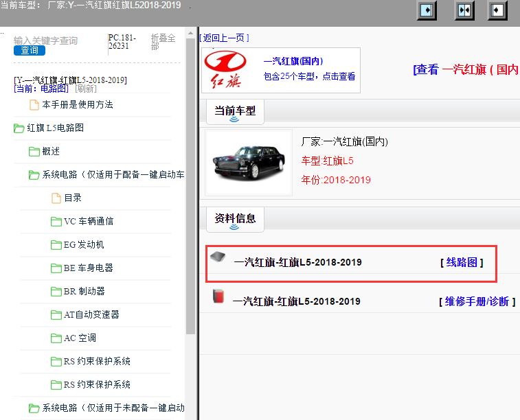Click folder icon of 红旗 L5电路图
520x420 pixels.
(x=19, y=128)
